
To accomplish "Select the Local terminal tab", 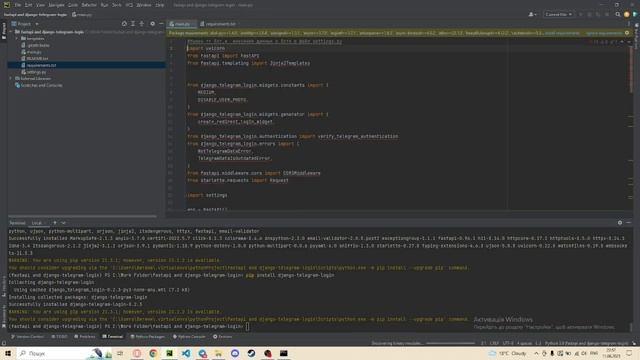I will [37, 223].
